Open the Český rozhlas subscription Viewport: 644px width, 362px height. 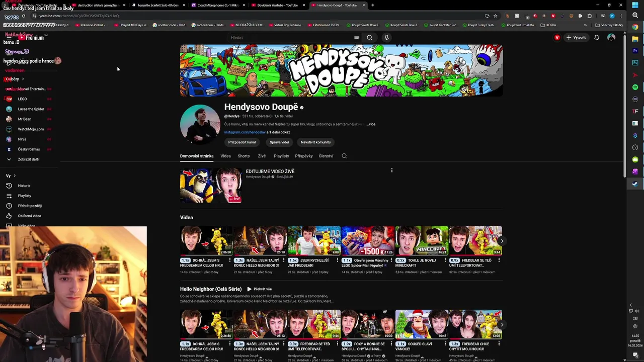tap(28, 149)
